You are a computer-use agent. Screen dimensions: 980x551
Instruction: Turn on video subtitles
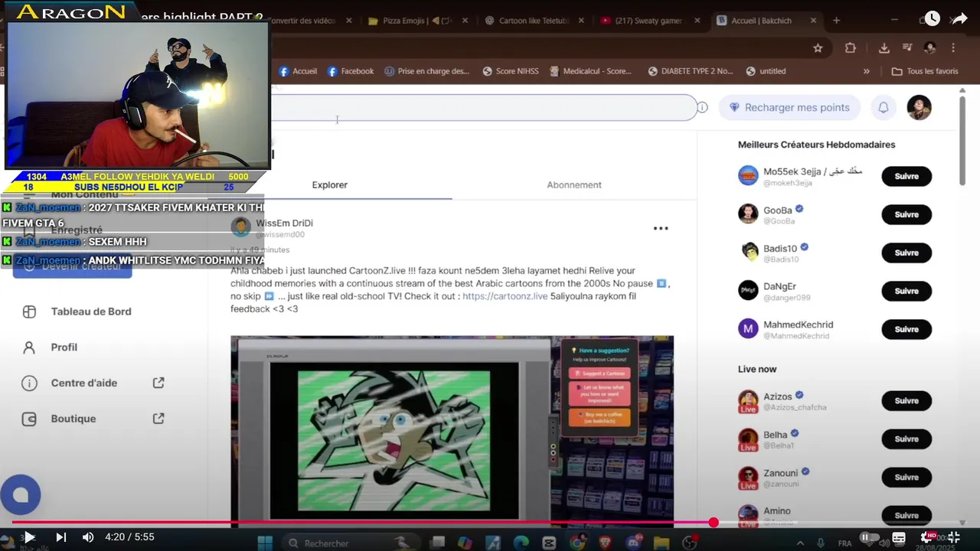pyautogui.click(x=899, y=538)
